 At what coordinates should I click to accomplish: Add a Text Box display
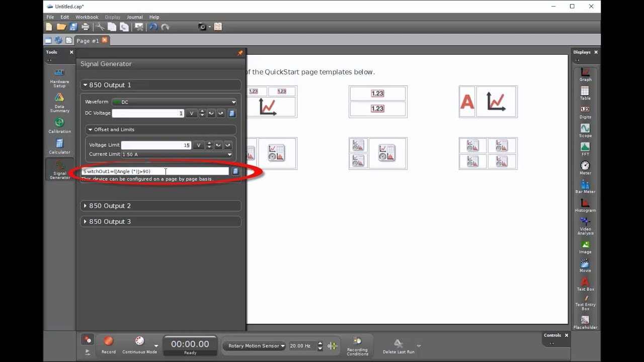(585, 284)
